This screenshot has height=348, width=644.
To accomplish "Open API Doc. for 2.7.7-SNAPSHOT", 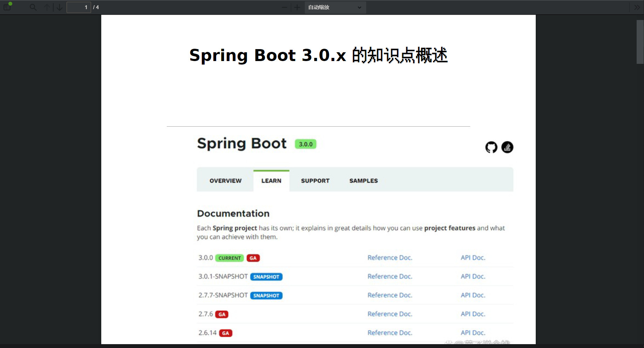I will click(x=473, y=295).
